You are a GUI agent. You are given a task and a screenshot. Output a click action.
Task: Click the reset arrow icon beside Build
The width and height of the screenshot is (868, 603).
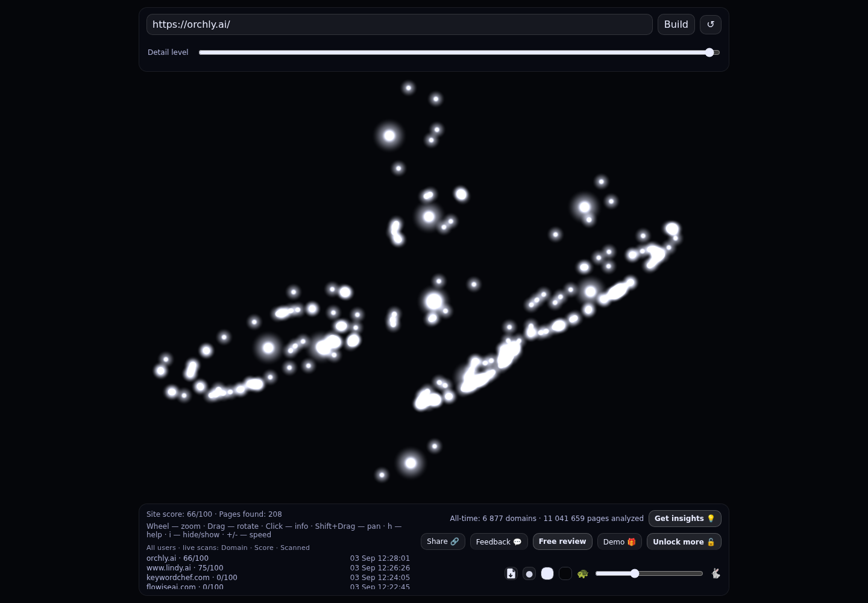710,24
